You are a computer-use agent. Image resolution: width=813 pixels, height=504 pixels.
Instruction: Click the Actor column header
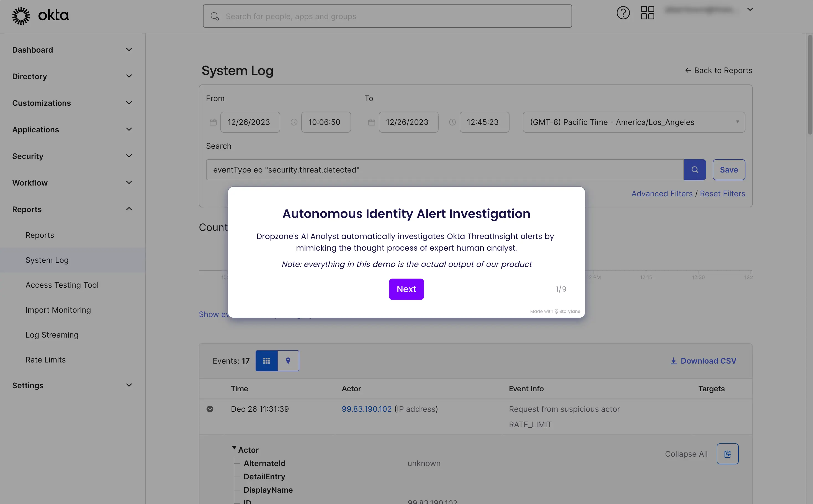pyautogui.click(x=351, y=389)
